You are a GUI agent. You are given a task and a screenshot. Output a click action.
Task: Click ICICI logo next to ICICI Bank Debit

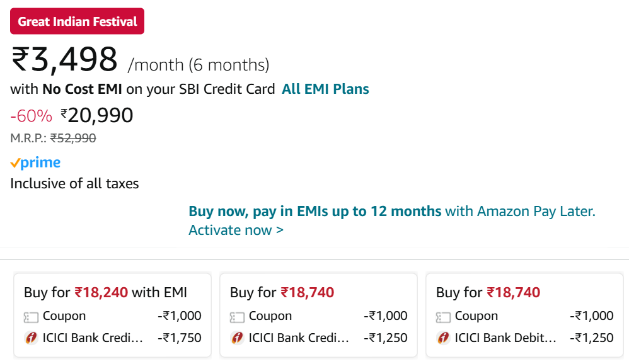443,338
